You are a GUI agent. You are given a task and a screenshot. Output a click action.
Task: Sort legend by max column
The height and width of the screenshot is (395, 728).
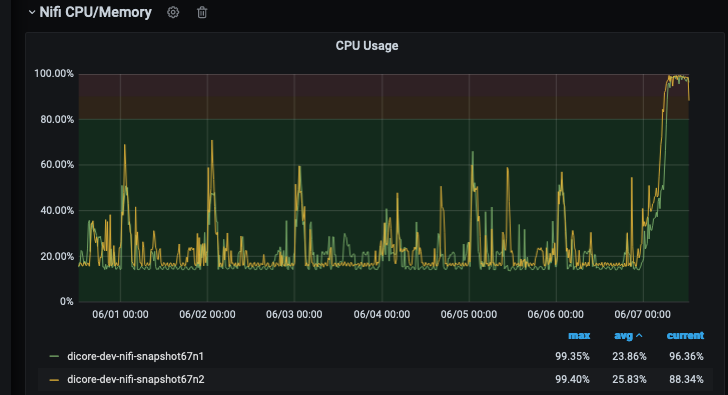579,335
